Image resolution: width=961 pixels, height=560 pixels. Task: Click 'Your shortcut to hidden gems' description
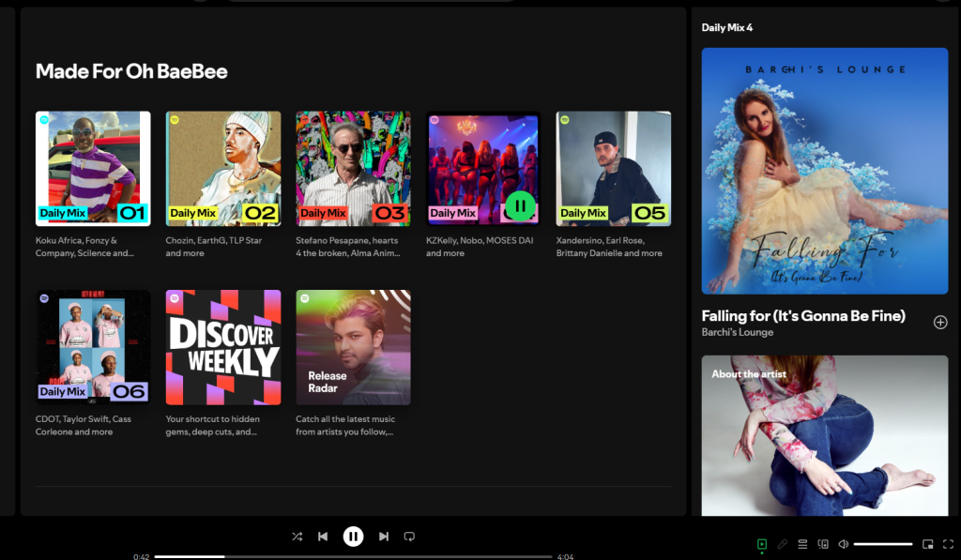213,425
